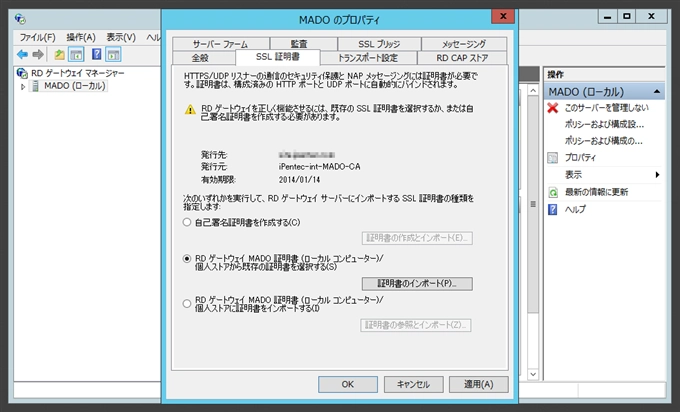Click the back arrow toolbar icon

tap(22, 55)
